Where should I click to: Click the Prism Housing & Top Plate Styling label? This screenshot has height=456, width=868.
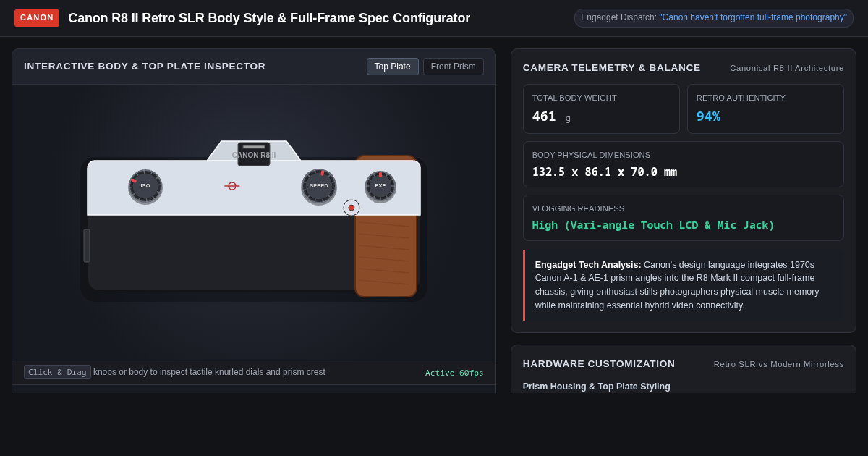point(597,387)
